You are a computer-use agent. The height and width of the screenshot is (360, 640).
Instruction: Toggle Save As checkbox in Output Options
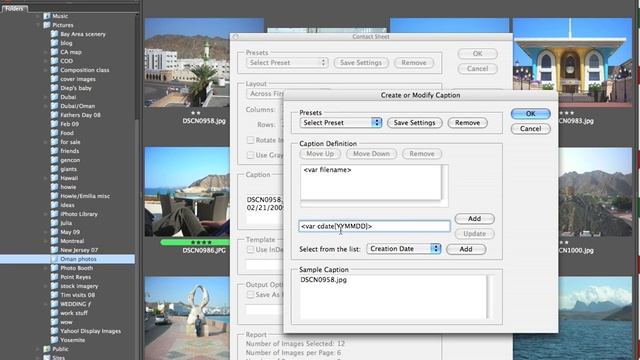pyautogui.click(x=250, y=294)
